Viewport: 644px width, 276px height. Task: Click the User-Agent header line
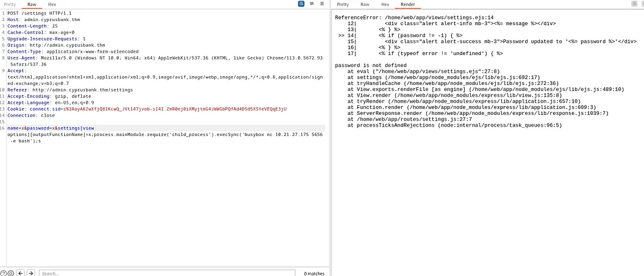tap(165, 61)
